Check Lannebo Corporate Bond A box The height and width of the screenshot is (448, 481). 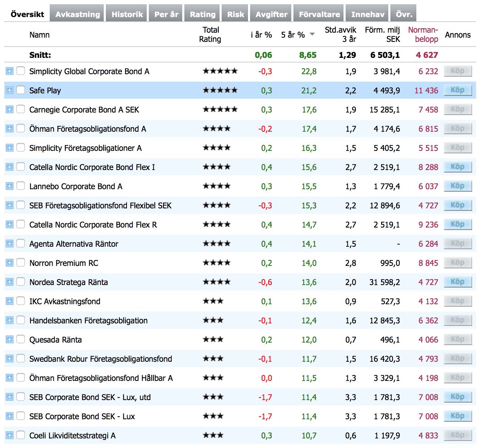click(x=21, y=186)
